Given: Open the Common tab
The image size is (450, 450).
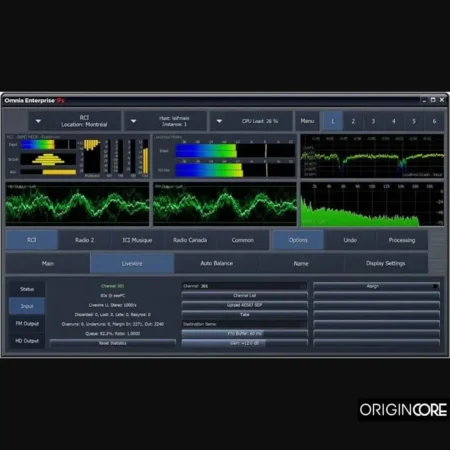Looking at the screenshot, I should point(243,240).
